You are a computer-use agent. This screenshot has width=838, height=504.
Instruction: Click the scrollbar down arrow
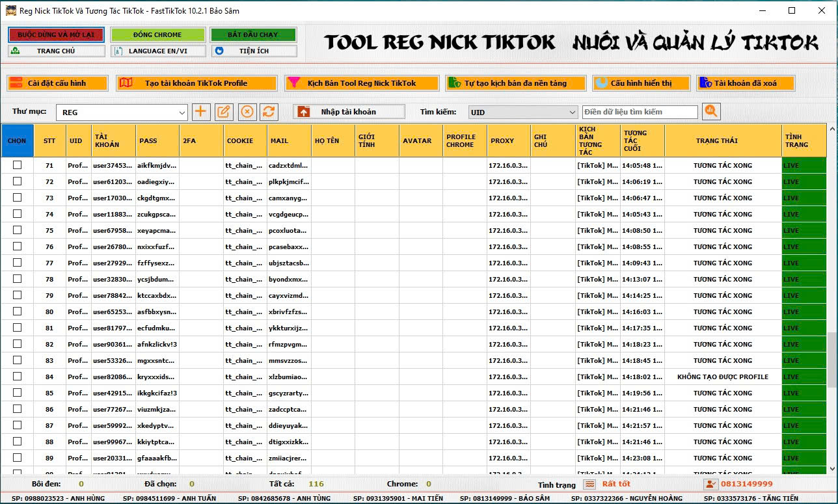831,468
